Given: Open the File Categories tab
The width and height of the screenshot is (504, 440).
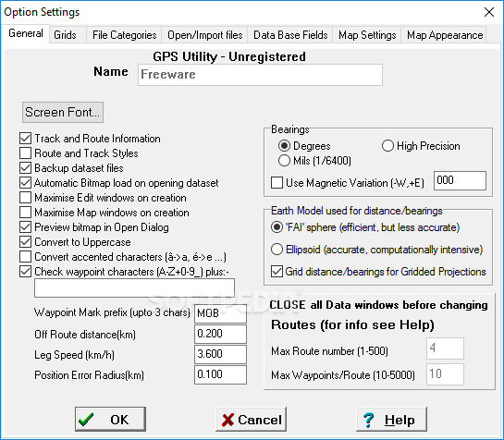Looking at the screenshot, I should click(124, 35).
